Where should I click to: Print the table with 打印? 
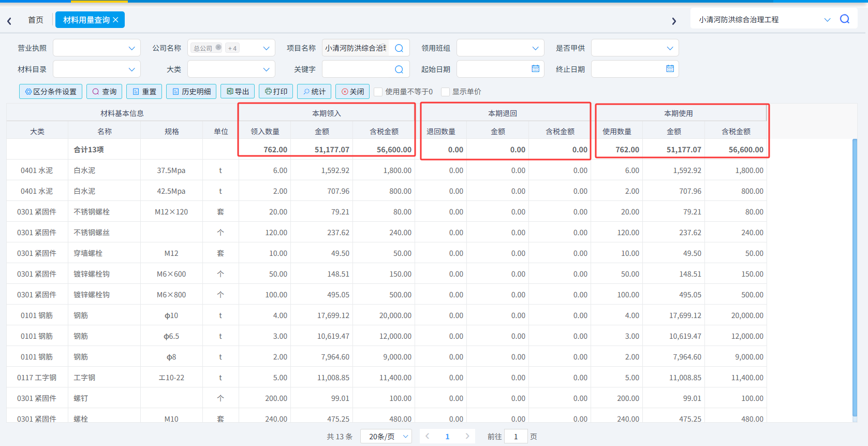pyautogui.click(x=276, y=92)
